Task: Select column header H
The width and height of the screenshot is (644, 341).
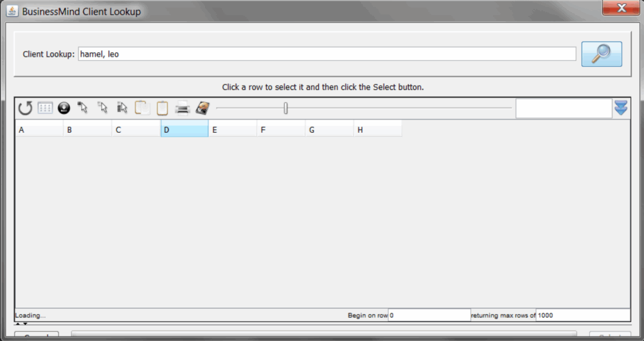Action: click(378, 130)
